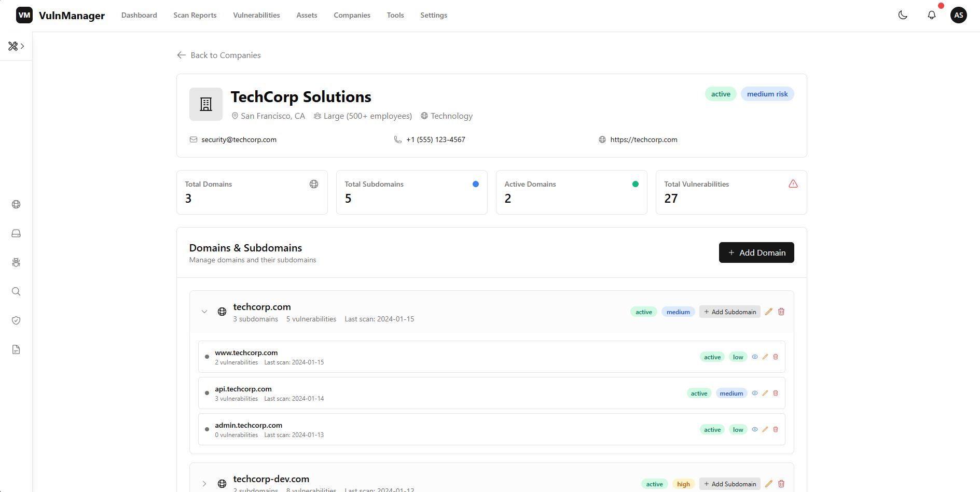Viewport: 980px width, 492px height.
Task: Click high risk badge on techcorp-dev.com
Action: tap(683, 484)
